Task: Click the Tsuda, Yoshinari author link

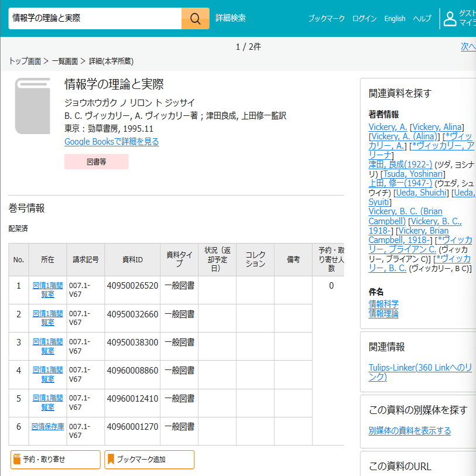Action: click(413, 174)
